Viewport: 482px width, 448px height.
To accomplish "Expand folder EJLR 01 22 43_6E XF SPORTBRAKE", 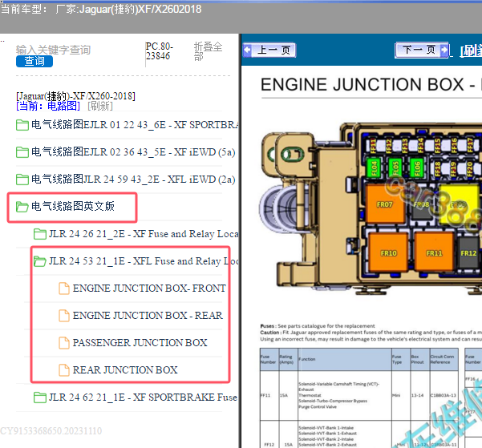I will [x=128, y=125].
